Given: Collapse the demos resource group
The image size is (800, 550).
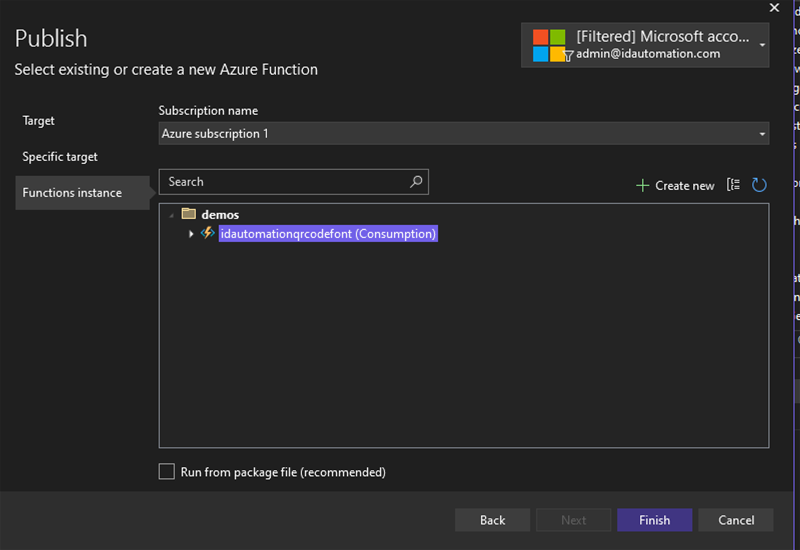Looking at the screenshot, I should [171, 215].
